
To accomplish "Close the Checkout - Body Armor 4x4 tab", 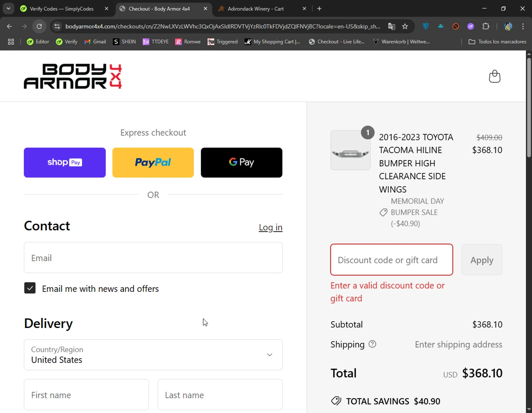I will click(x=205, y=9).
